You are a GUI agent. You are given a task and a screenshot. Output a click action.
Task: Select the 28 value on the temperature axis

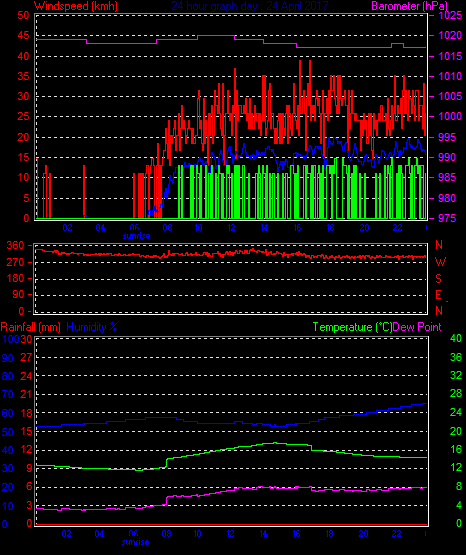point(456,393)
